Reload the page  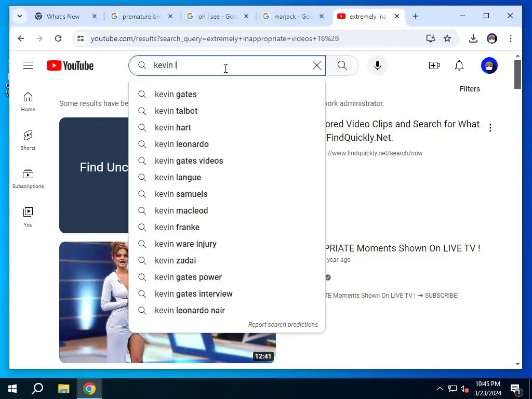tap(58, 38)
